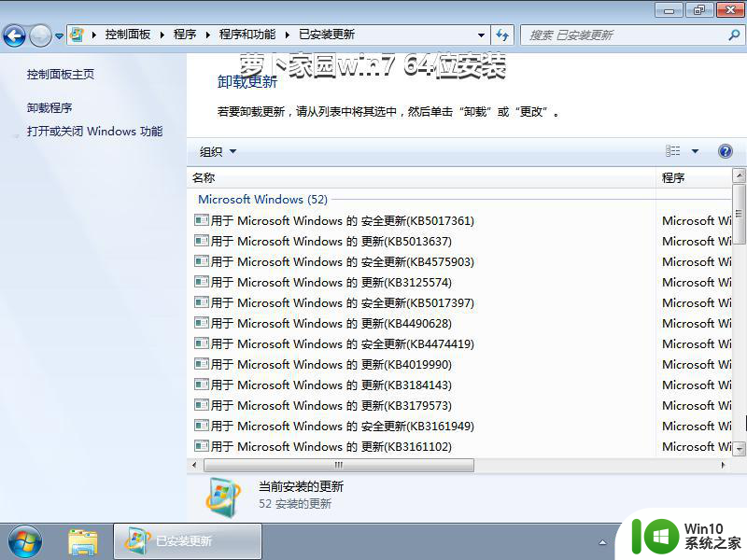Click the icon of update KB5017361
Viewport: 747px width, 560px height.
pyautogui.click(x=201, y=221)
